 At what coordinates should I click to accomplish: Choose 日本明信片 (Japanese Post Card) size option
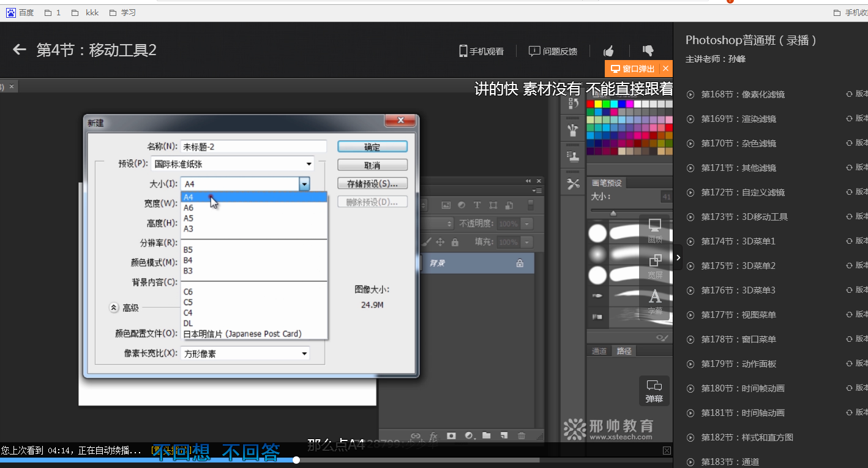click(x=242, y=334)
